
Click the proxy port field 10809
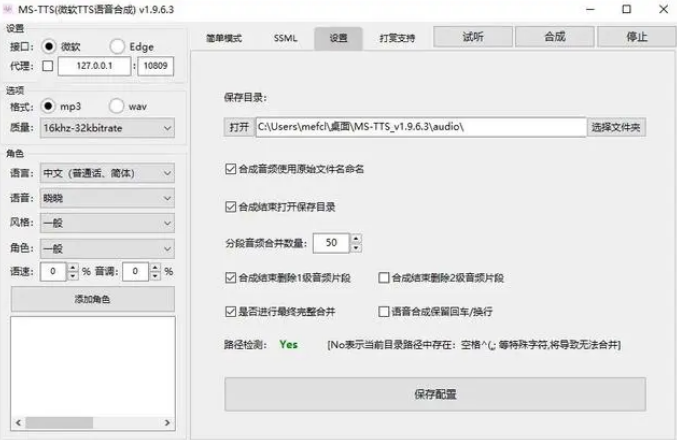point(155,66)
